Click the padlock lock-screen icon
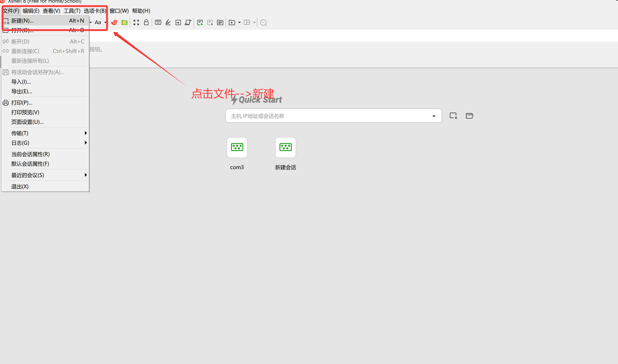This screenshot has height=364, width=618. 146,22
